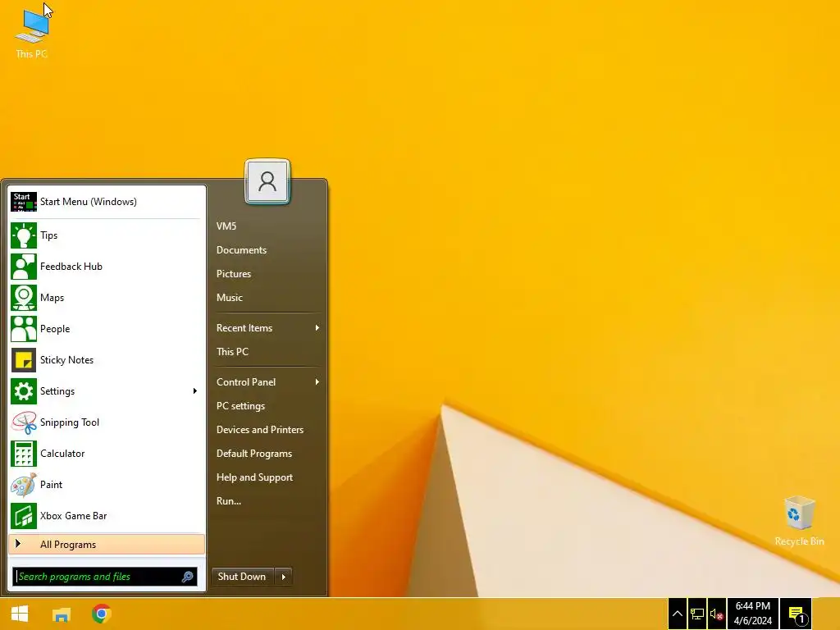This screenshot has width=840, height=630.
Task: Open the Tips app icon
Action: [x=24, y=235]
